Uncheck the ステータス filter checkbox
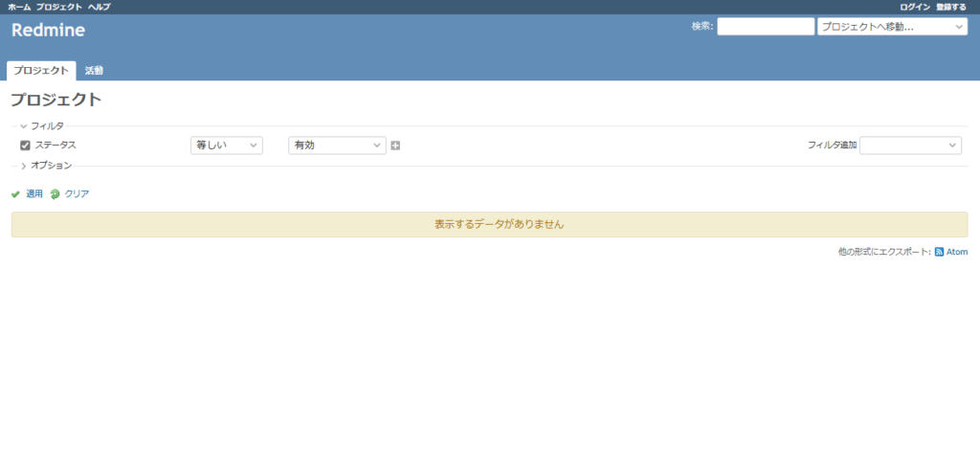This screenshot has width=980, height=450. tap(25, 146)
